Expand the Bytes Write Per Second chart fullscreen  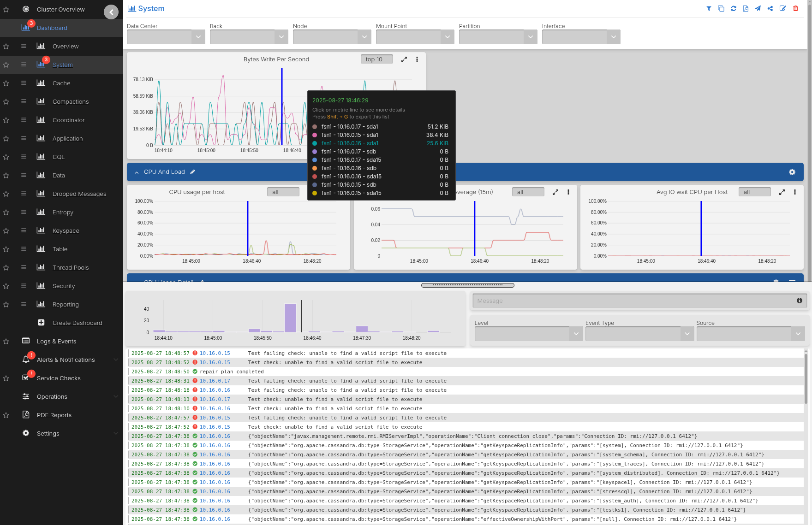pyautogui.click(x=404, y=59)
